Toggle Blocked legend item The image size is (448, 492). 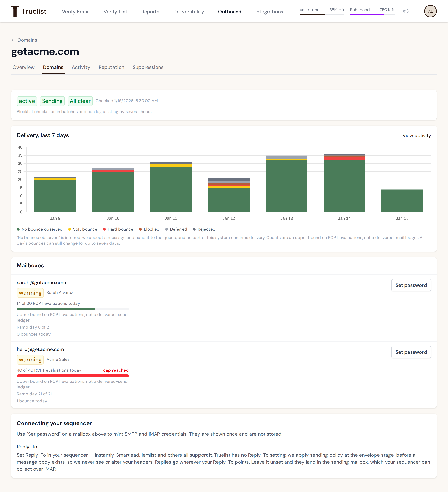[x=149, y=229]
